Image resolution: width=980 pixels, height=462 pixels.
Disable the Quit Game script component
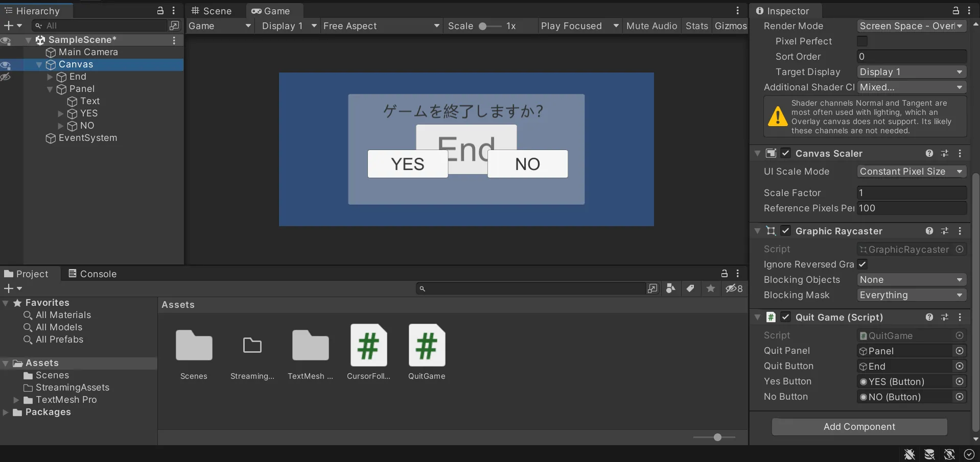[786, 318]
